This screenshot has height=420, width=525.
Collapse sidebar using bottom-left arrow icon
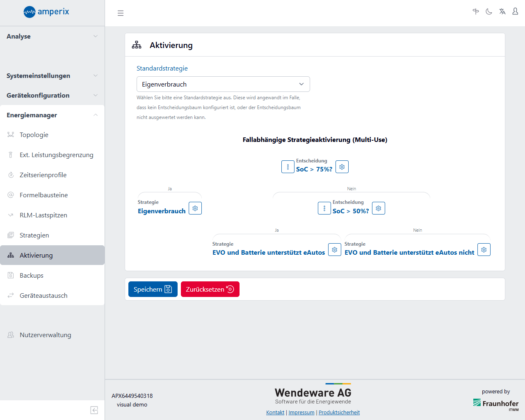pos(94,410)
